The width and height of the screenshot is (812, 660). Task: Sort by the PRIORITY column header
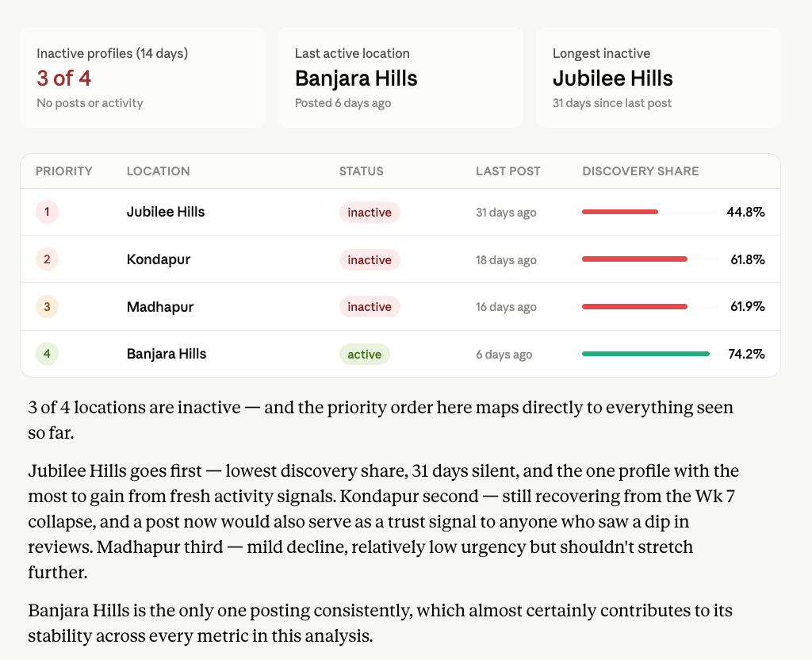pyautogui.click(x=63, y=171)
